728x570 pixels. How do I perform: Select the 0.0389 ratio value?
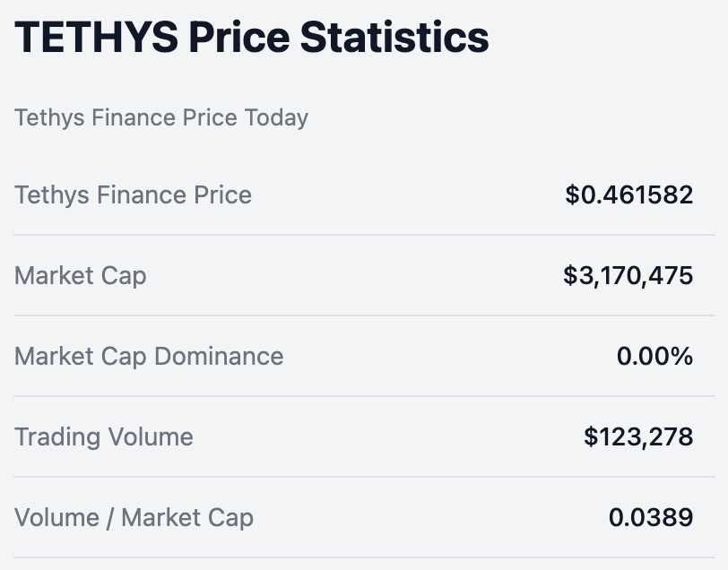pyautogui.click(x=651, y=517)
